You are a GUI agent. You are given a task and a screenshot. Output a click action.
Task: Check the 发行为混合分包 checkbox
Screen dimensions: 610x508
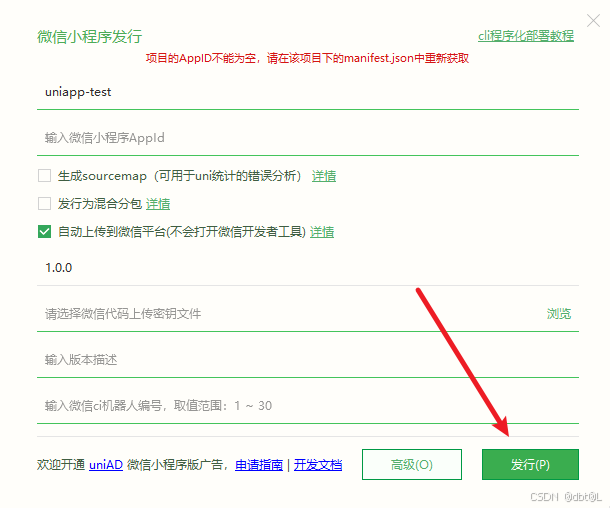coord(44,203)
